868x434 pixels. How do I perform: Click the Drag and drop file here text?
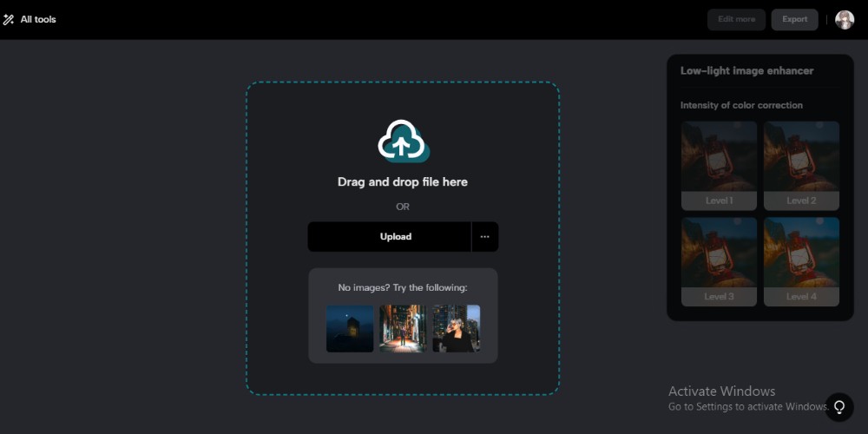[x=403, y=181]
